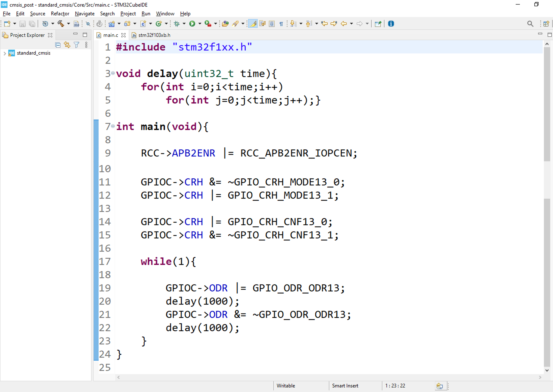Click the New Class green icon
The image size is (553, 392).
(x=159, y=24)
